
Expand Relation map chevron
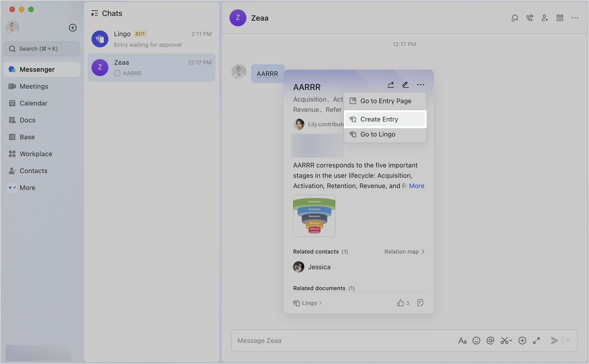423,252
